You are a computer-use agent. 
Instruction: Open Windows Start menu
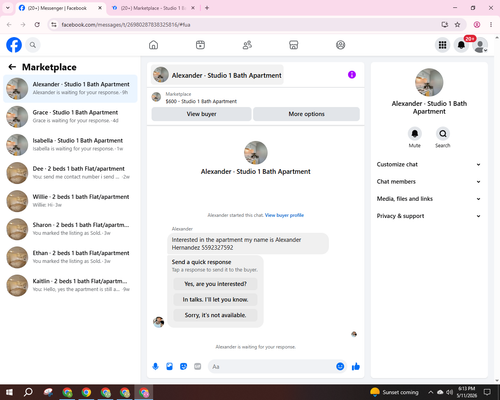click(x=9, y=392)
